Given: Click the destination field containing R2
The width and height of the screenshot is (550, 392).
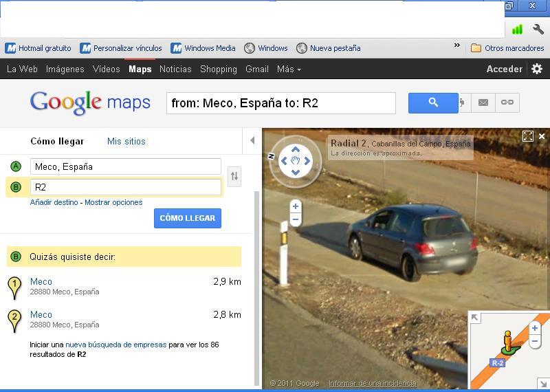Looking at the screenshot, I should point(126,187).
